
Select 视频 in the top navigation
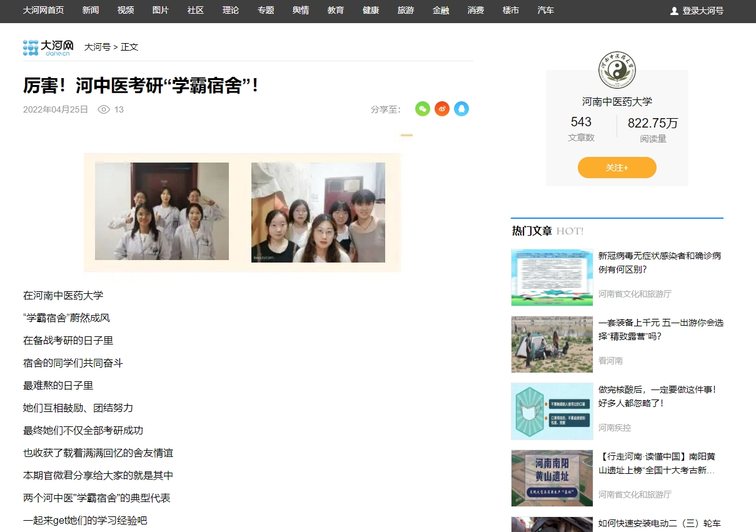click(126, 11)
